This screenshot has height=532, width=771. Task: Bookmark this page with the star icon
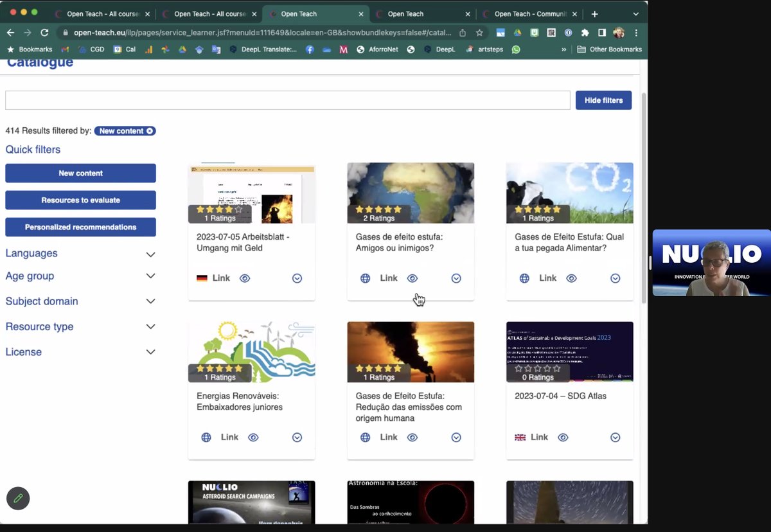click(x=479, y=33)
